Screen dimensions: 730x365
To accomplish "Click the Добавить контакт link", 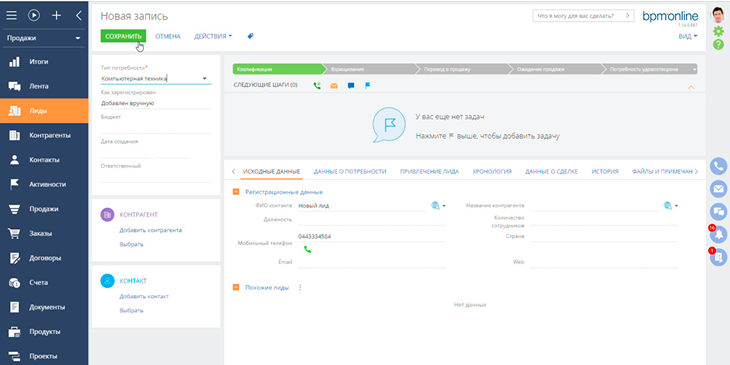I will click(x=144, y=296).
